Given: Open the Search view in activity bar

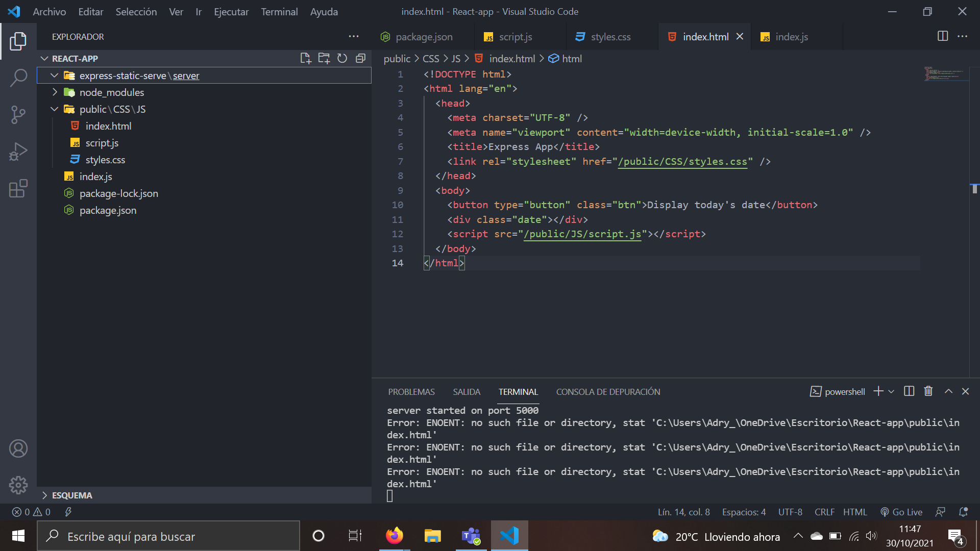Looking at the screenshot, I should click(18, 78).
